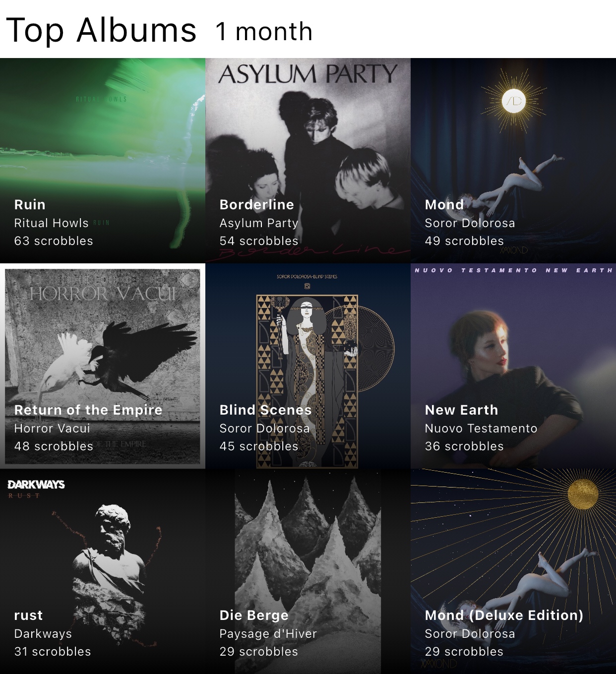Click the Blind Scenes title text
This screenshot has height=674, width=616.
pyautogui.click(x=265, y=410)
